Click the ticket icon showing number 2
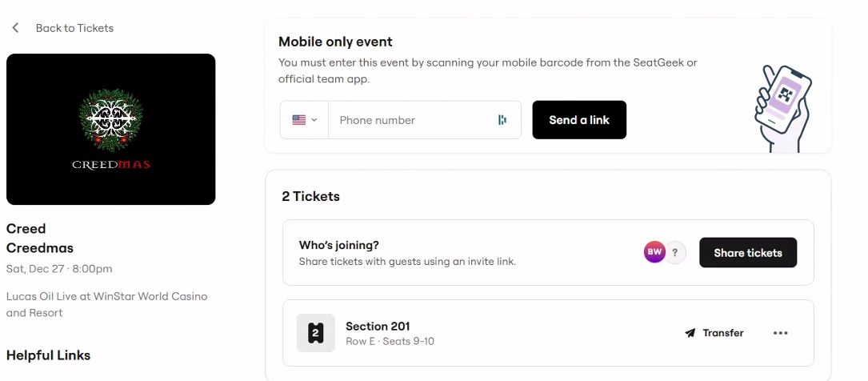The image size is (868, 381). (x=315, y=333)
